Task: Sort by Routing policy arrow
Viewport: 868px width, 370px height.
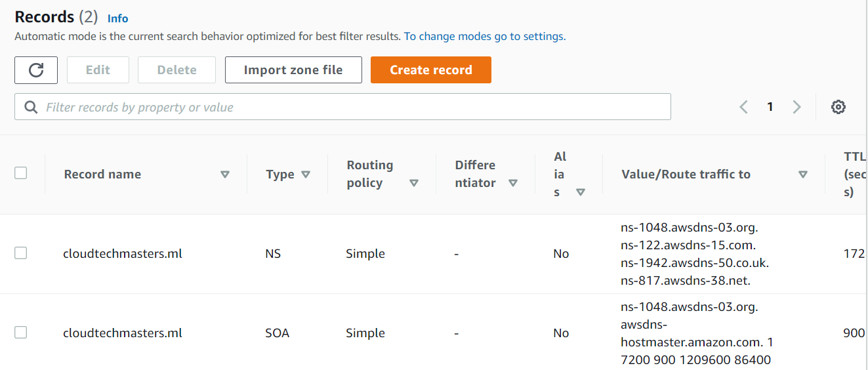Action: pos(414,183)
